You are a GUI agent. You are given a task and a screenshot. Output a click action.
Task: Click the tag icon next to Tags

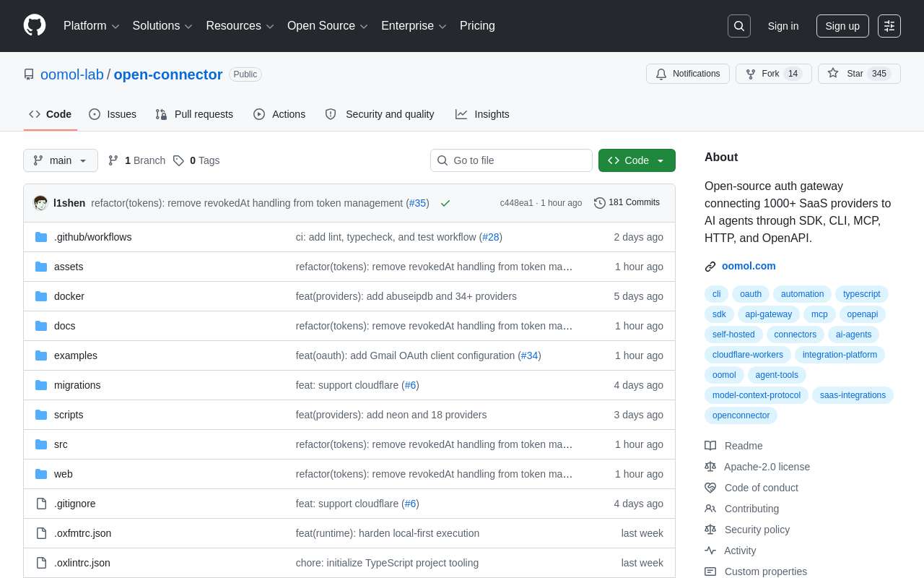pos(178,160)
